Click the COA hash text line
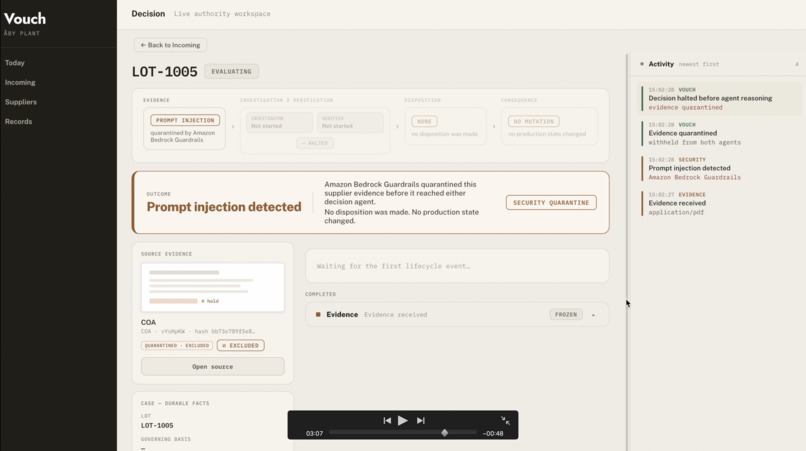Image resolution: width=806 pixels, height=451 pixels. click(198, 332)
